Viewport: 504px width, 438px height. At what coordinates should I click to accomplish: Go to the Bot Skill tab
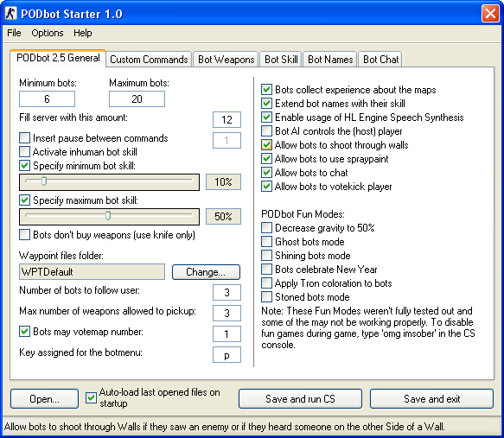[281, 60]
